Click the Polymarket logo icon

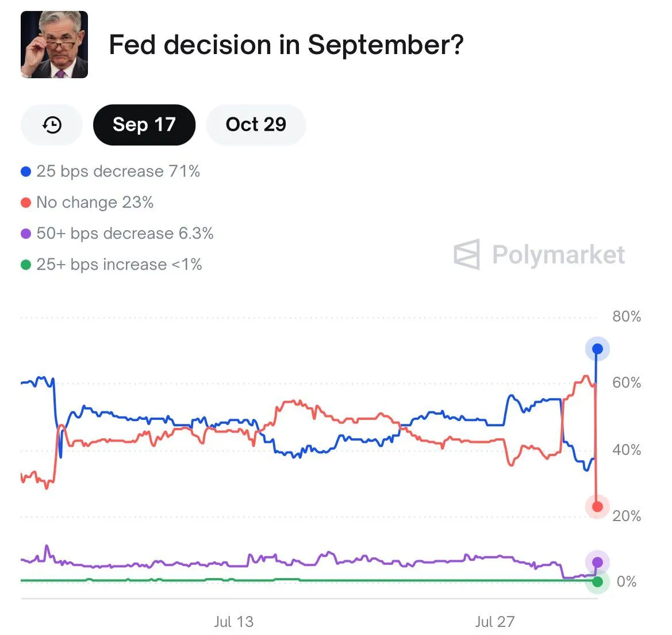[467, 255]
